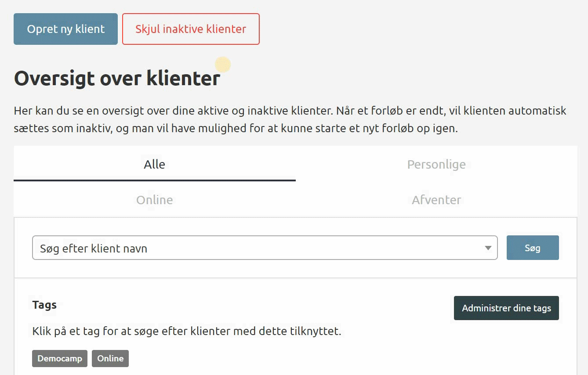Click the Tags section heading
This screenshot has height=375, width=588.
(44, 305)
